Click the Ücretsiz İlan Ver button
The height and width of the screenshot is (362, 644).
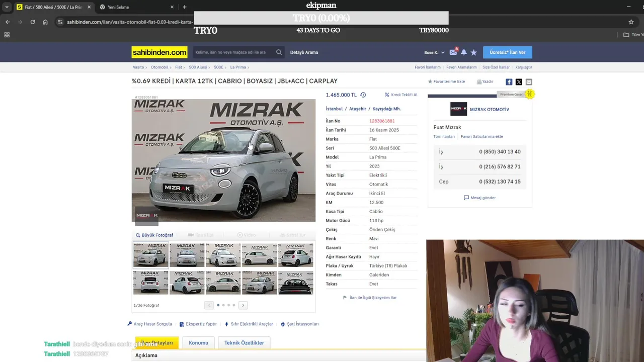coord(507,52)
